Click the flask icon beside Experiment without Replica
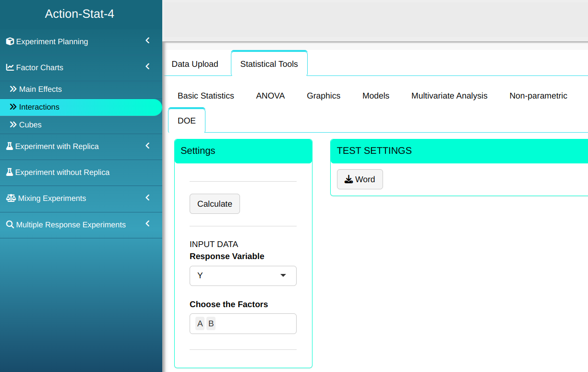The height and width of the screenshot is (372, 588). [x=10, y=172]
